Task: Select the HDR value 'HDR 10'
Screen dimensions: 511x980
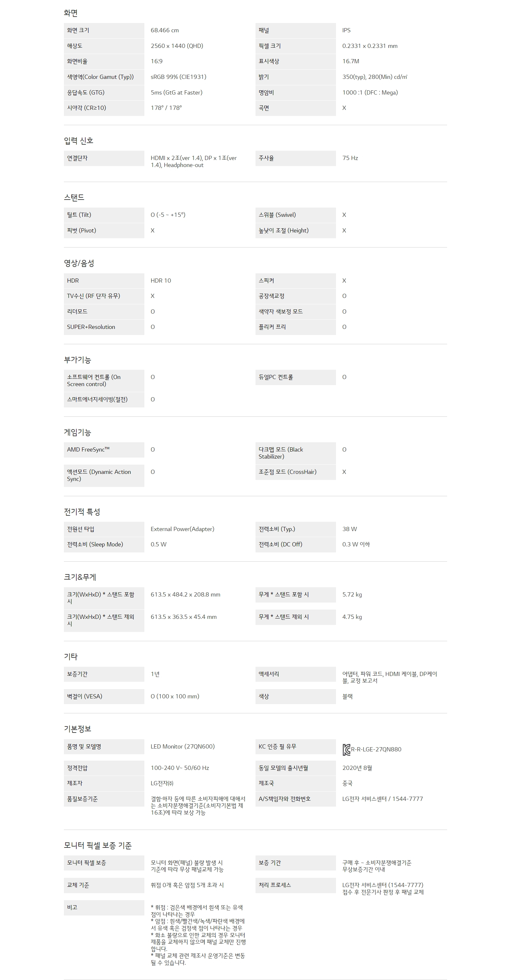Action: pyautogui.click(x=161, y=281)
